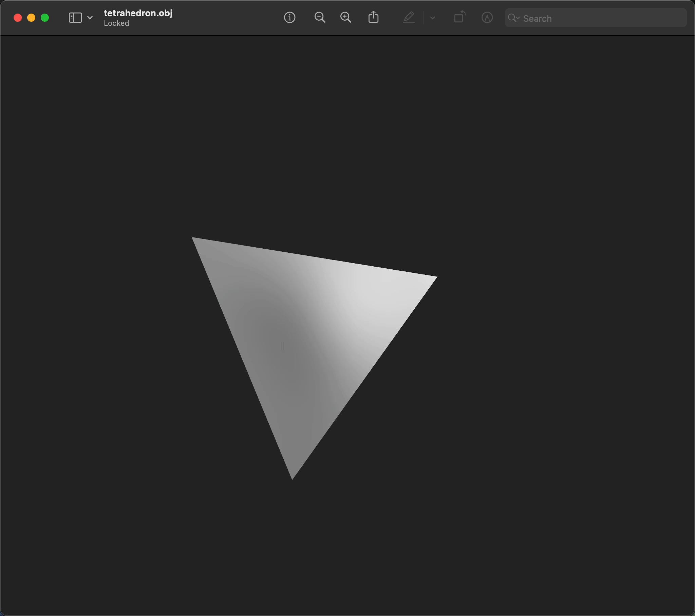Click inside the Search field
The height and width of the screenshot is (616, 695).
[578, 18]
